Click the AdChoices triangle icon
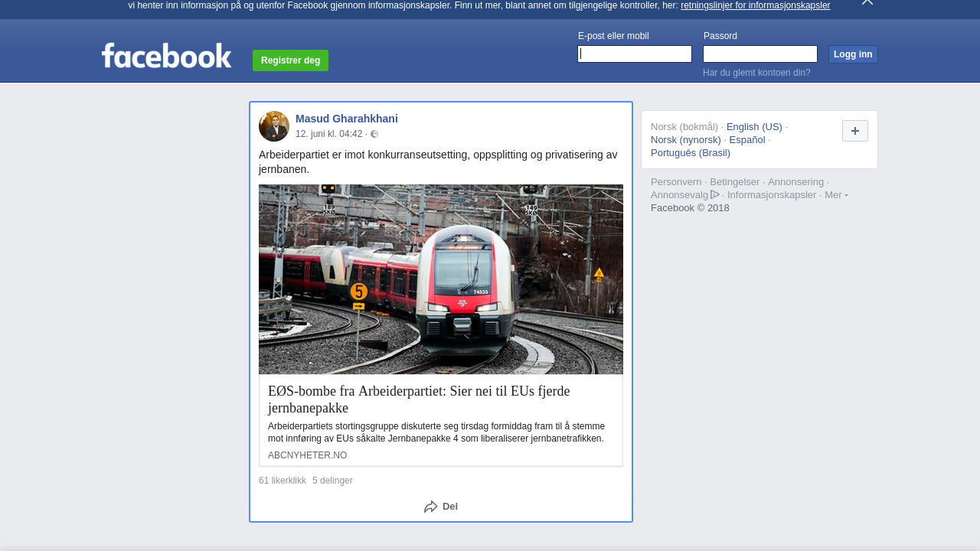The width and height of the screenshot is (980, 551). point(715,194)
